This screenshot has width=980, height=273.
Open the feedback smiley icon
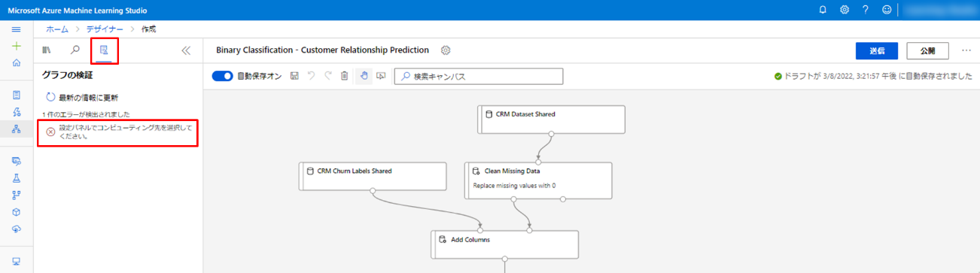(887, 10)
